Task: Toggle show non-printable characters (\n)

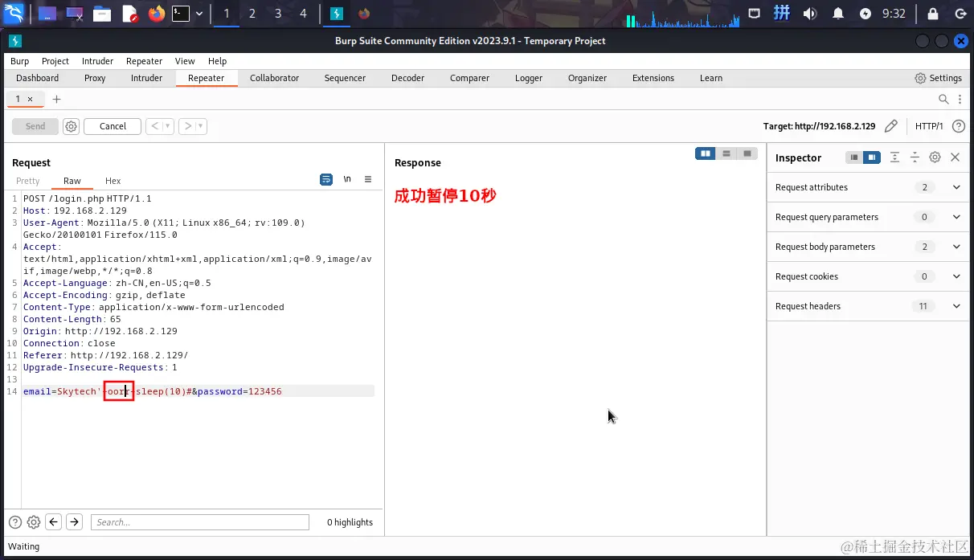Action: tap(347, 179)
